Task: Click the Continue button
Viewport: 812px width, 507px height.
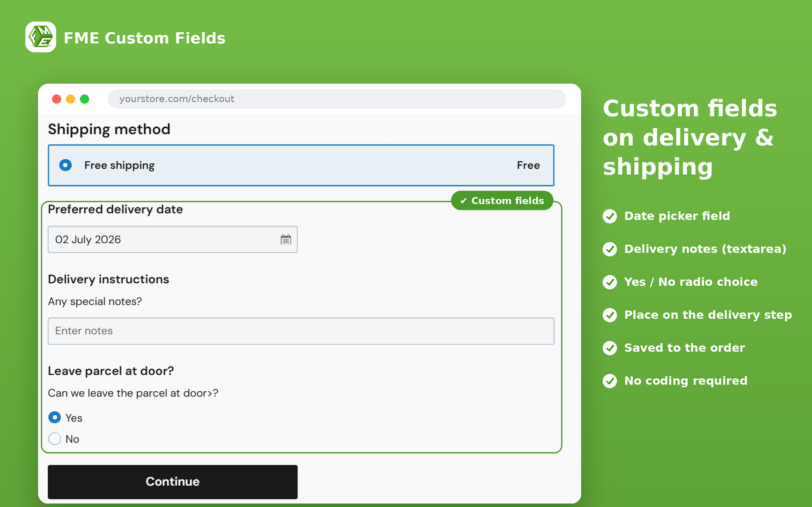Action: click(173, 482)
